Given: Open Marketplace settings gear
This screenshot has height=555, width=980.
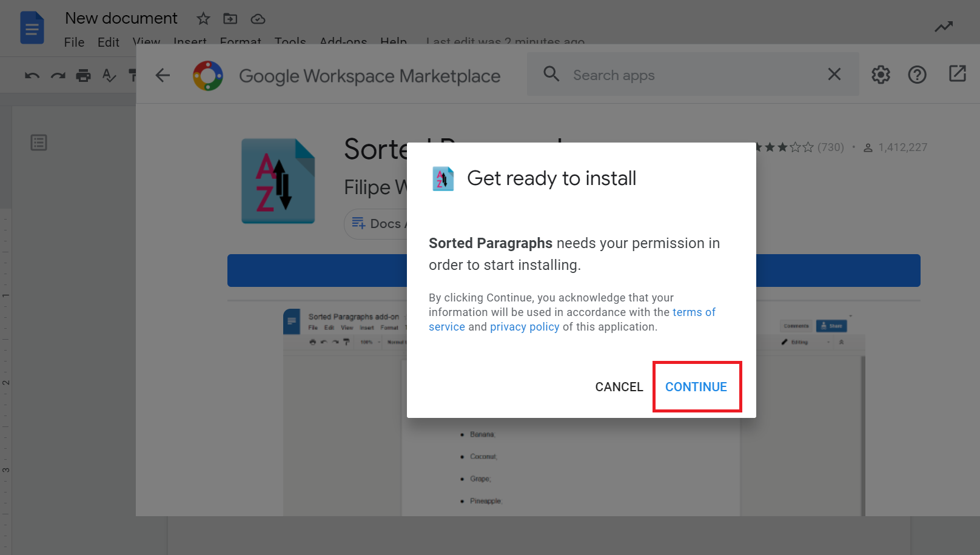Looking at the screenshot, I should (881, 75).
